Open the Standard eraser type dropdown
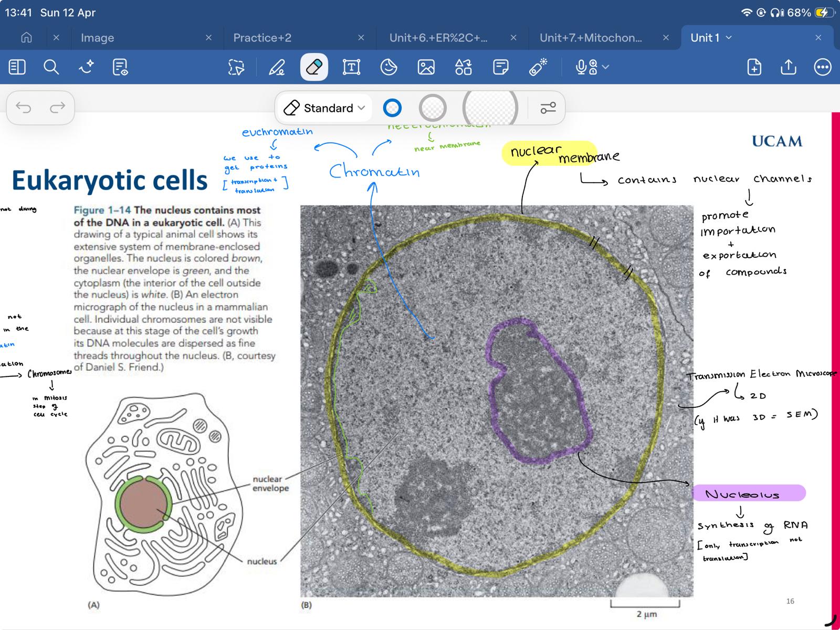Viewport: 840px width, 630px height. pyautogui.click(x=323, y=108)
